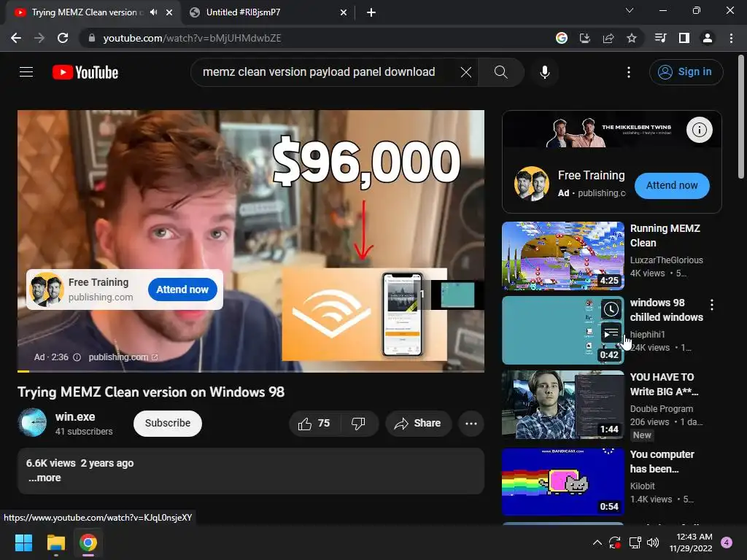Open File Explorer from the taskbar
Image resolution: width=747 pixels, height=560 pixels.
tap(55, 542)
